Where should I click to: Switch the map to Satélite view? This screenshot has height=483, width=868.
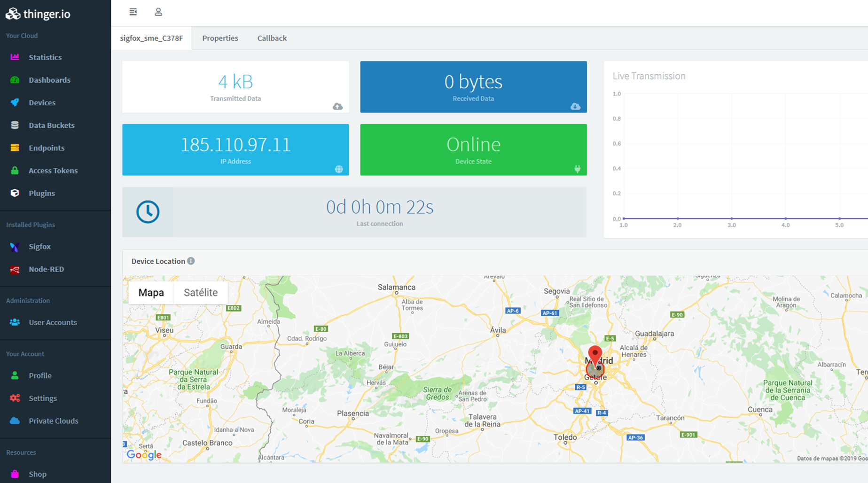(201, 292)
